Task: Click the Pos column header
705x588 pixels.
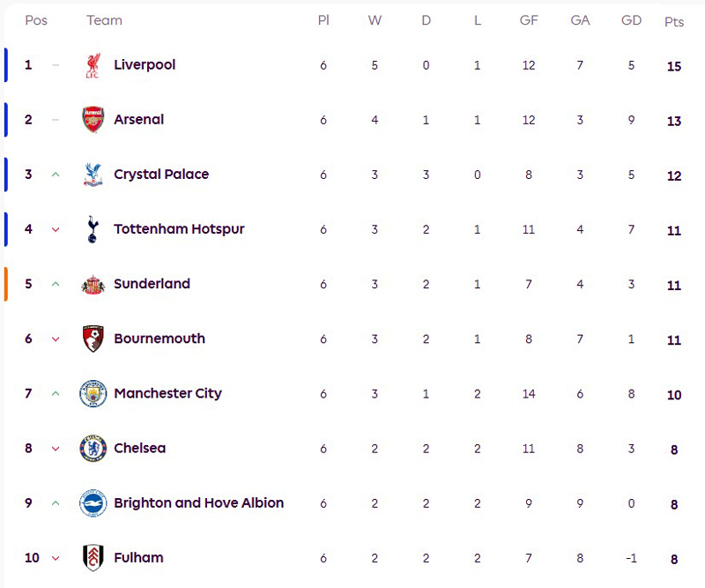Action: 36,20
